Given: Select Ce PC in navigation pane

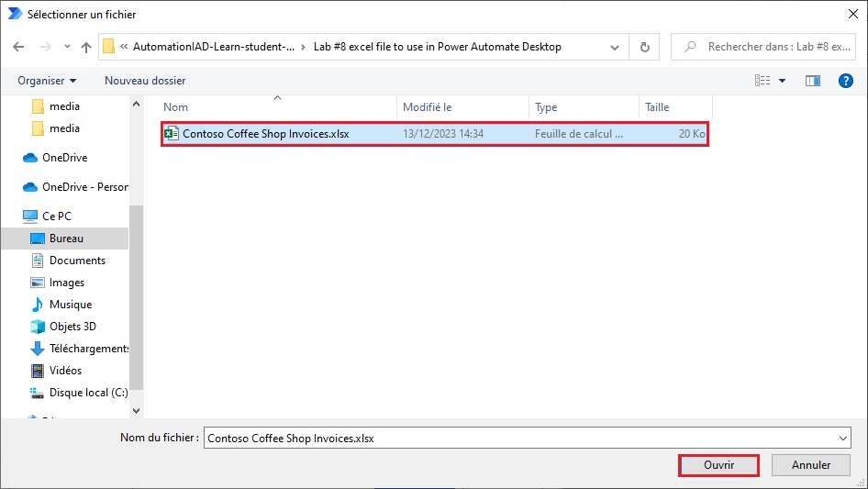Looking at the screenshot, I should tap(57, 216).
